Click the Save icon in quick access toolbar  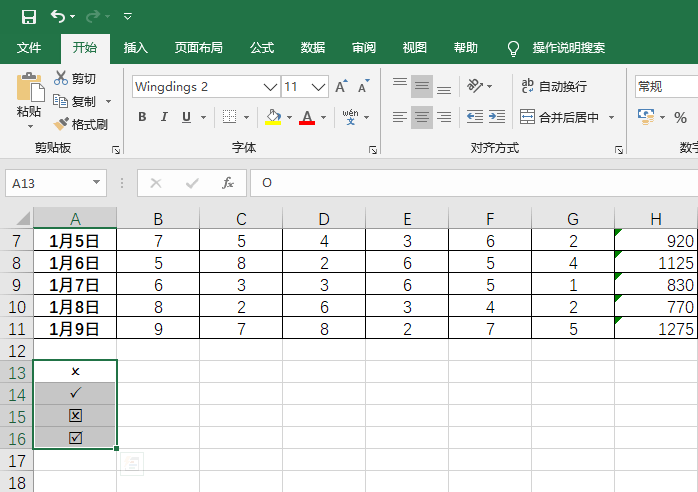pos(29,17)
